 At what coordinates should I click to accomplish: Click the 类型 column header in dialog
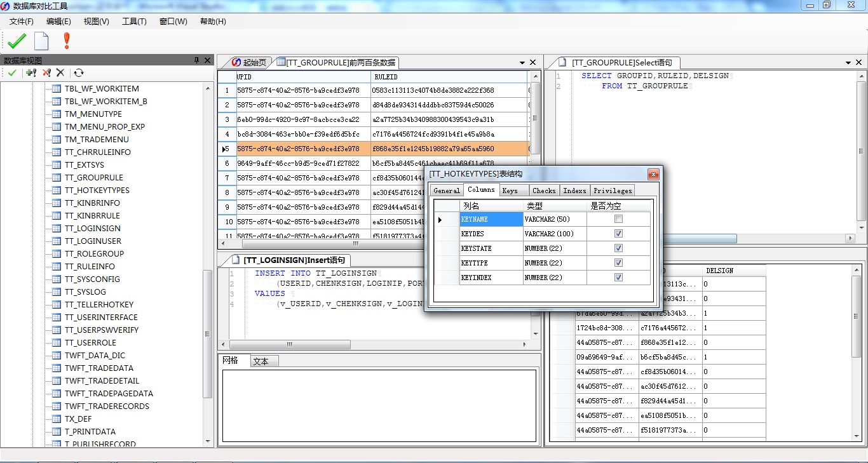[x=555, y=206]
